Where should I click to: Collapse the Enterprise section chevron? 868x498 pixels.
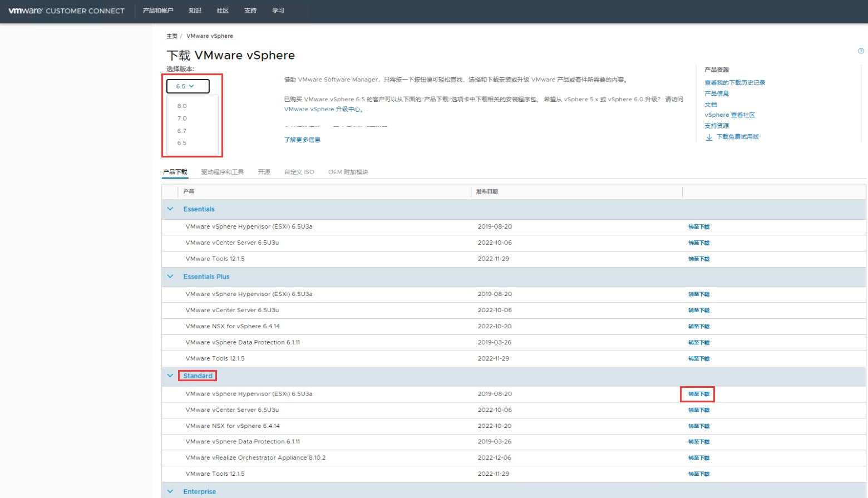pyautogui.click(x=170, y=491)
